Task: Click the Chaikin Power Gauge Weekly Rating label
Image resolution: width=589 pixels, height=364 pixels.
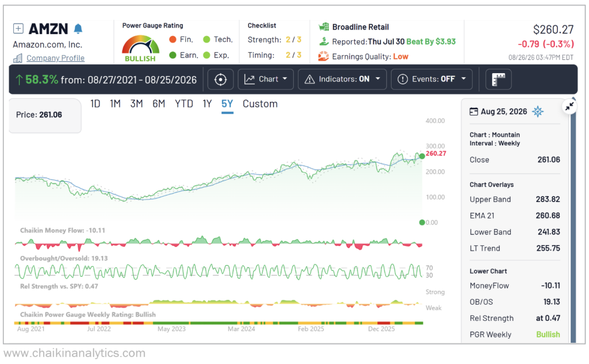Action: 88,315
